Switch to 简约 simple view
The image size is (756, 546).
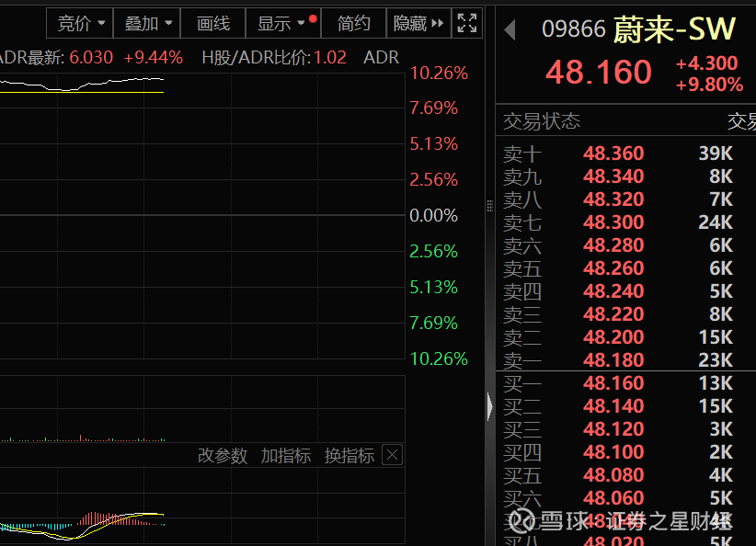click(353, 23)
